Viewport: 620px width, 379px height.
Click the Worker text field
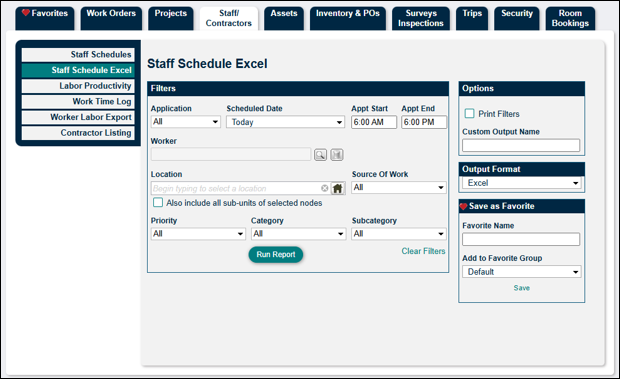(231, 155)
